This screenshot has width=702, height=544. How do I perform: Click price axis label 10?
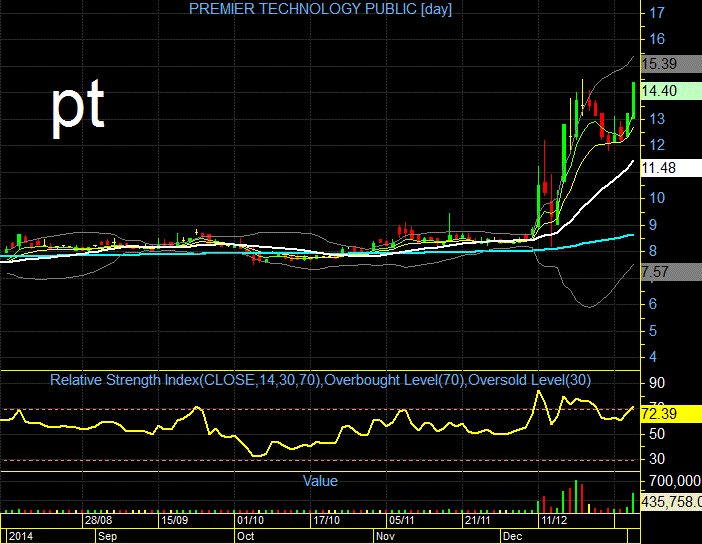[657, 198]
